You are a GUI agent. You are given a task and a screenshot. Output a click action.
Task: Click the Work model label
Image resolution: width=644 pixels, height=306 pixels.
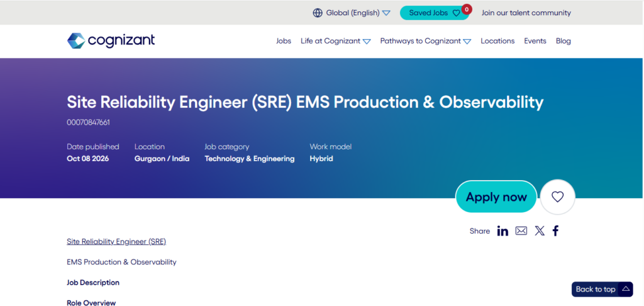(331, 147)
